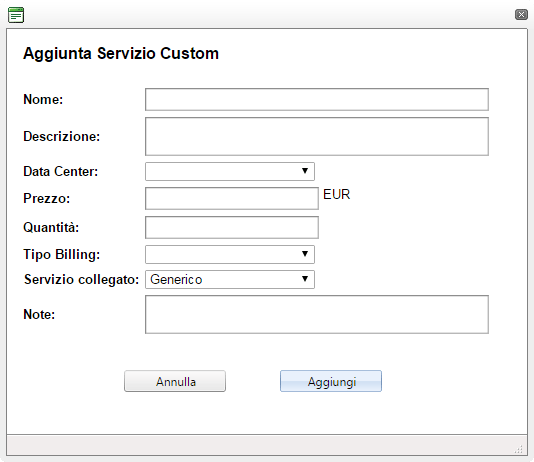Click the "Servizio collegato:" label
This screenshot has height=462, width=534.
[82, 280]
